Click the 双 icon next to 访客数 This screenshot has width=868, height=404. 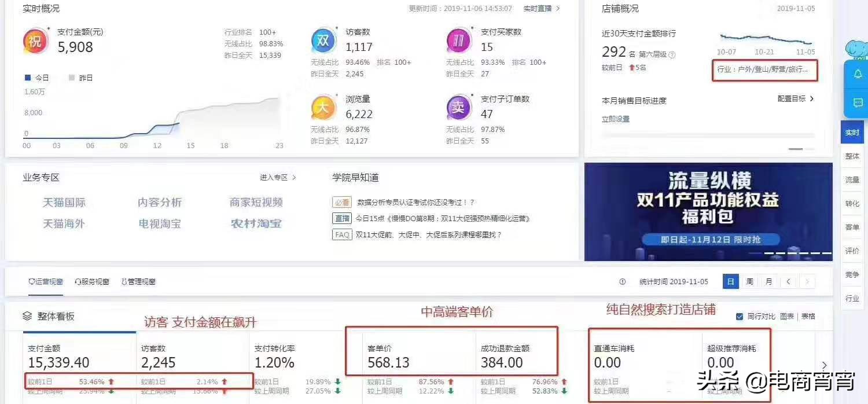pos(323,41)
